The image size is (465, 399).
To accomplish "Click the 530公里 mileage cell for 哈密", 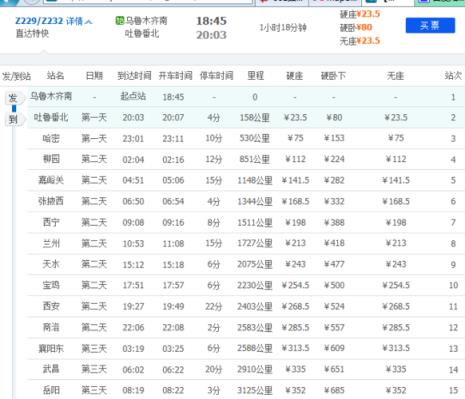I will pyautogui.click(x=255, y=138).
